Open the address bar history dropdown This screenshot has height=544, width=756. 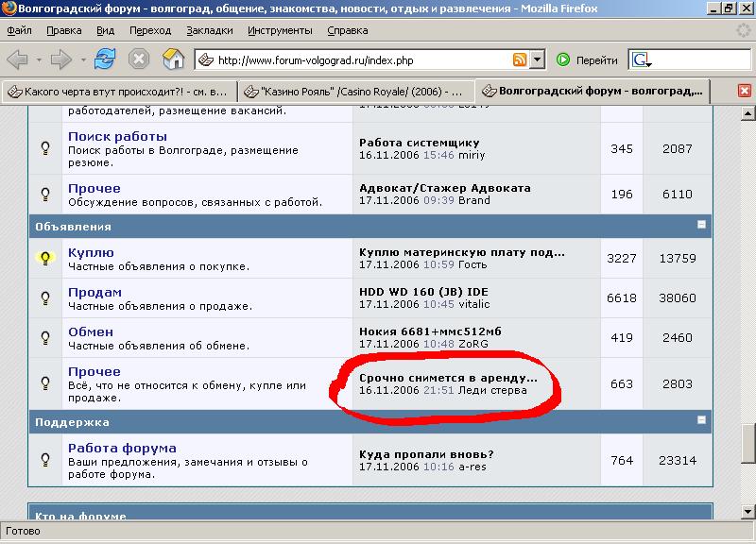(x=538, y=60)
